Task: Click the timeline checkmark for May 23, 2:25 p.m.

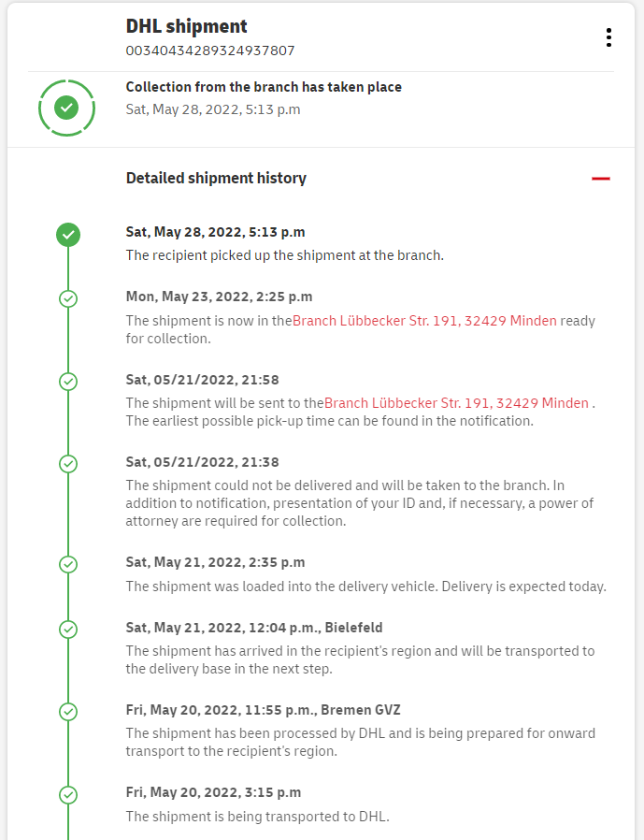Action: [x=67, y=298]
